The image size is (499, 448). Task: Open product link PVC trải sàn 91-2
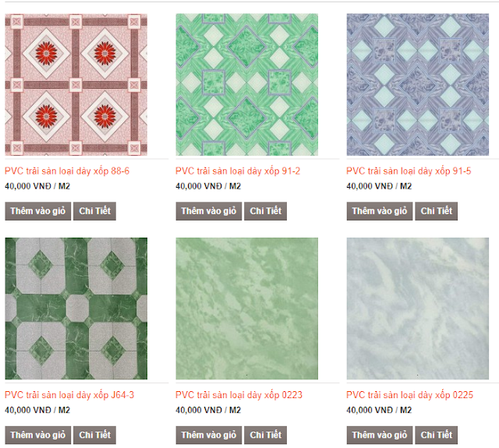(x=238, y=171)
